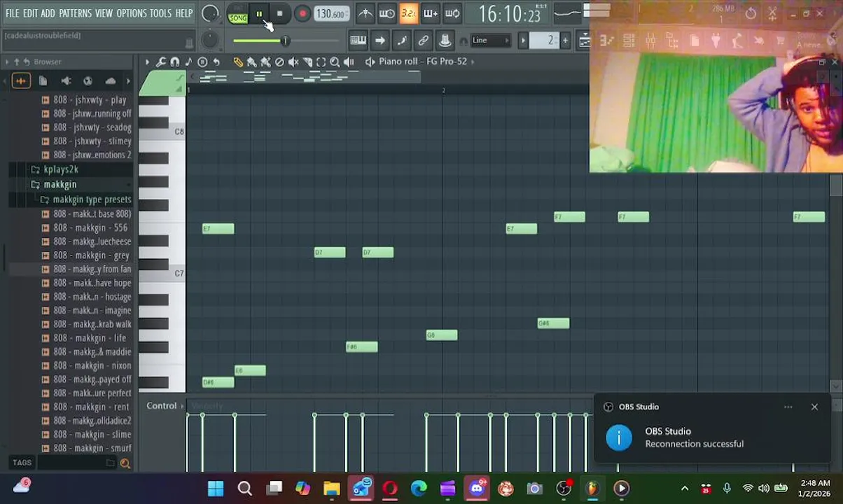The image size is (843, 504).
Task: Open the FILE menu
Action: tap(13, 13)
